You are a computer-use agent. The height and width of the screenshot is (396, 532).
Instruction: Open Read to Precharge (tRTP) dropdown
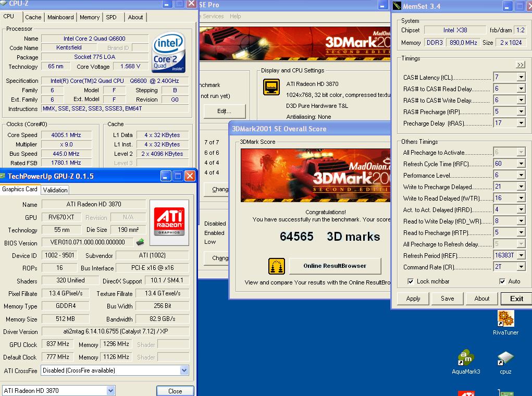521,232
